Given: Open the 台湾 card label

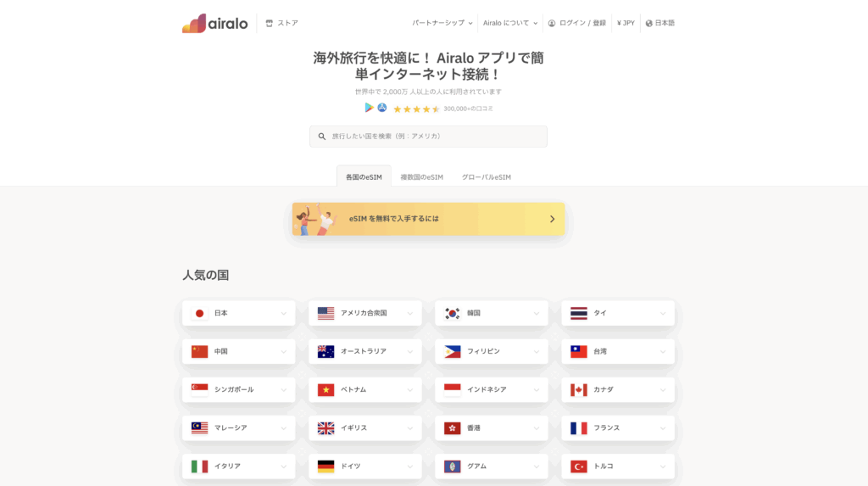Looking at the screenshot, I should pyautogui.click(x=600, y=351).
